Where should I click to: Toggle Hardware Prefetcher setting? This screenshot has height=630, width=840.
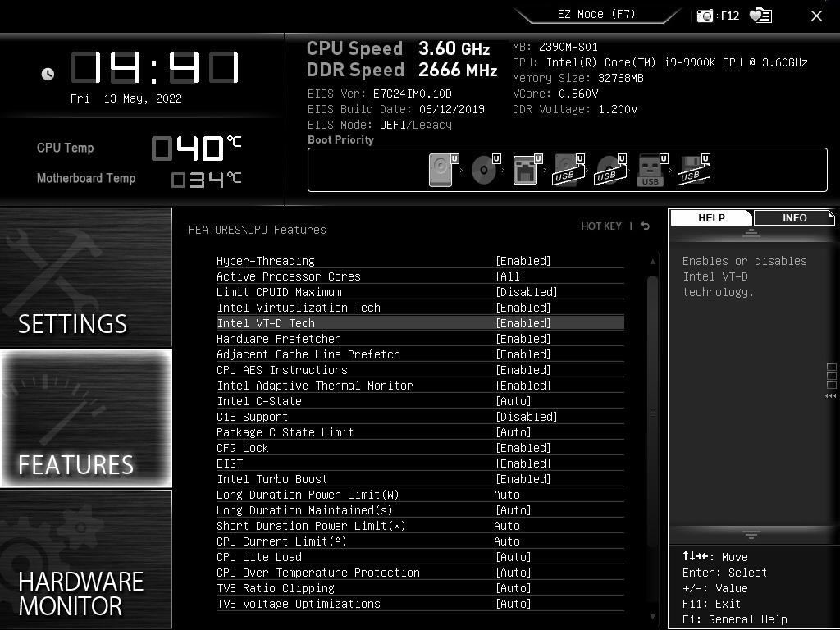(x=420, y=339)
